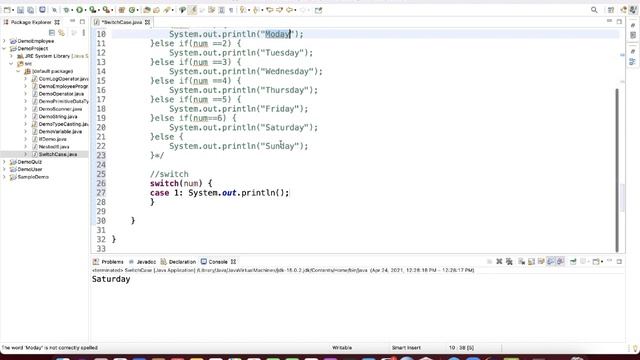Click the line 27 case 1 println code
The height and width of the screenshot is (360, 640).
[220, 193]
